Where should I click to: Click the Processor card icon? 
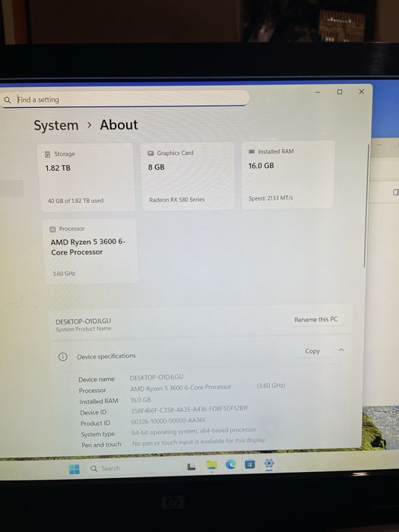click(52, 230)
